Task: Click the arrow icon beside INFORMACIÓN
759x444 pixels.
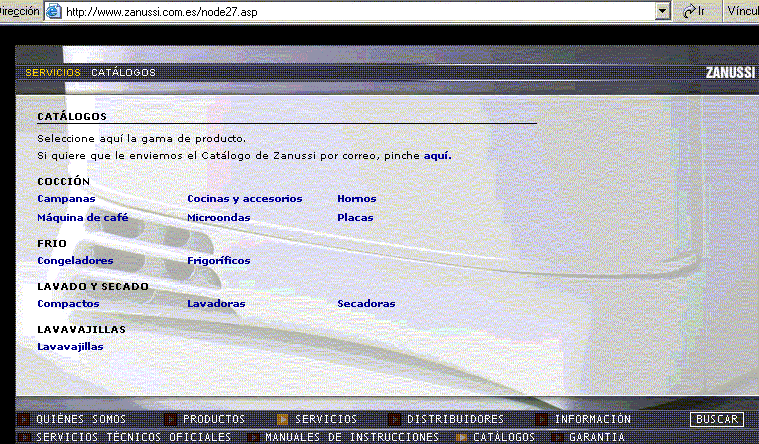Action: tap(542, 419)
